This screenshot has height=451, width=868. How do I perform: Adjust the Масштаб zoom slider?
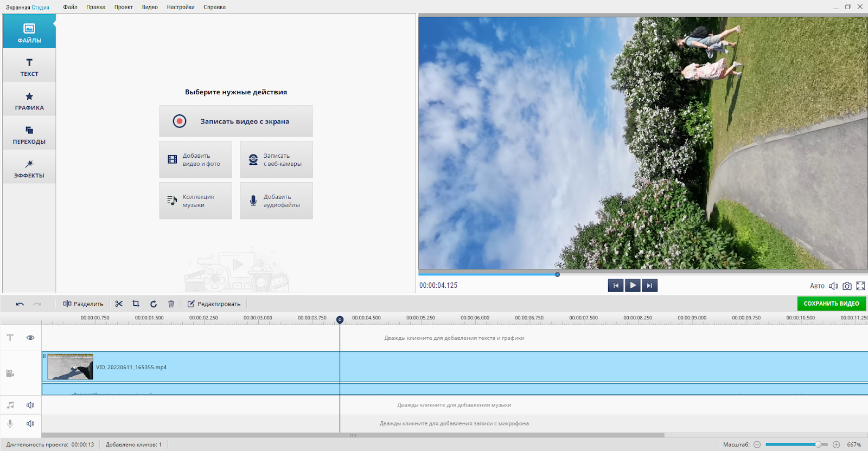click(x=818, y=444)
